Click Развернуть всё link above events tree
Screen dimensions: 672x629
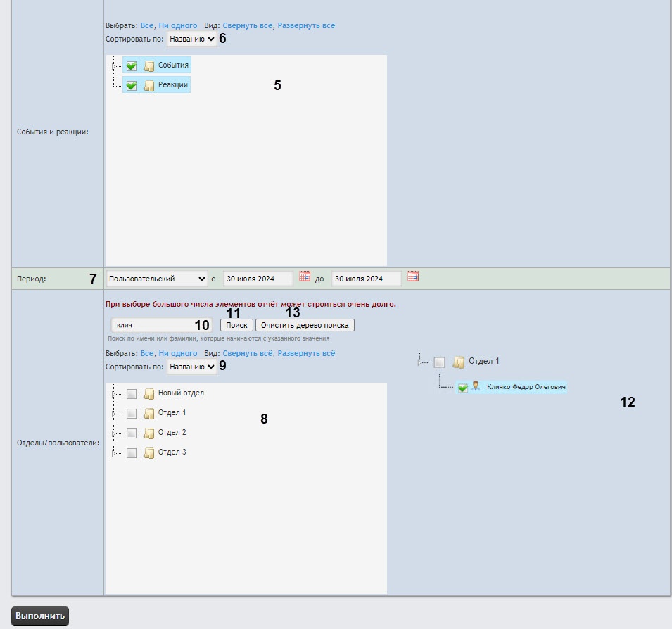coord(306,25)
